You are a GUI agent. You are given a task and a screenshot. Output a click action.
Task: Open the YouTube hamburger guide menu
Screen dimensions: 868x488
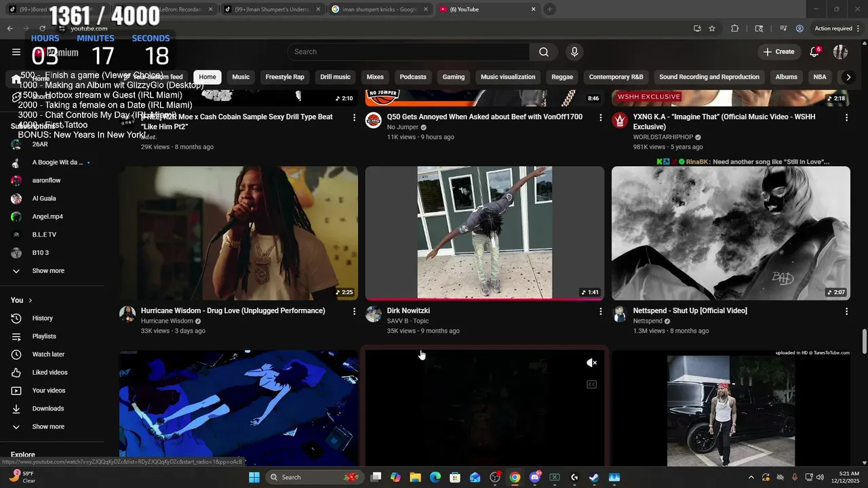[x=16, y=52]
